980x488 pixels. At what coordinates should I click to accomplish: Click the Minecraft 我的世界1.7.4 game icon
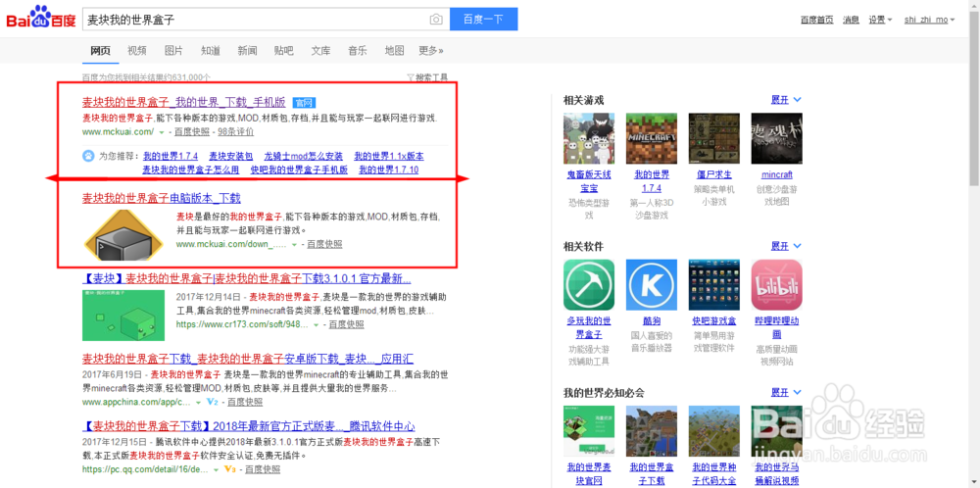coord(652,139)
